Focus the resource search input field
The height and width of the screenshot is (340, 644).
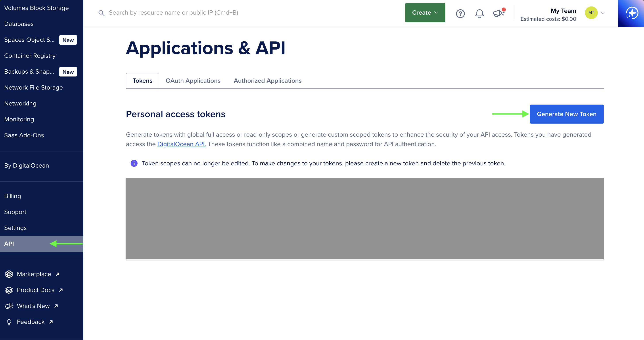coord(174,13)
